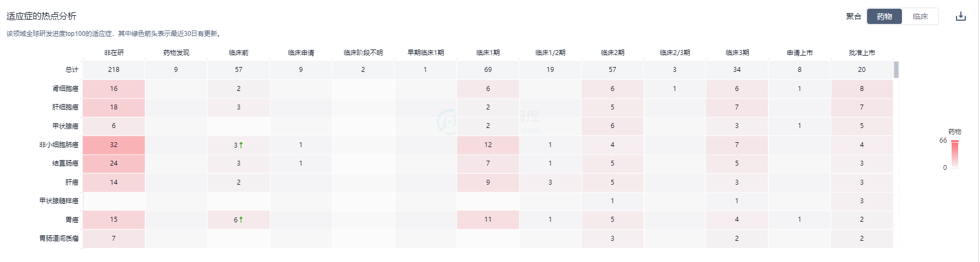Switch aggregation toggle to 药物

[x=885, y=16]
